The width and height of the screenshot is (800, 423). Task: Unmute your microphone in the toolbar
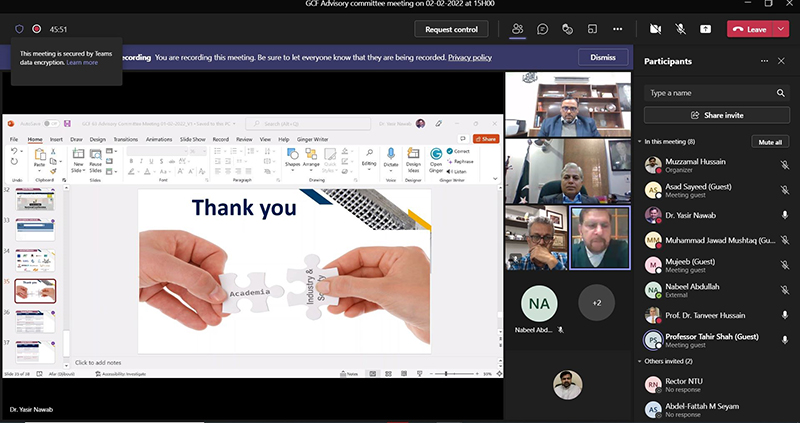coord(681,29)
